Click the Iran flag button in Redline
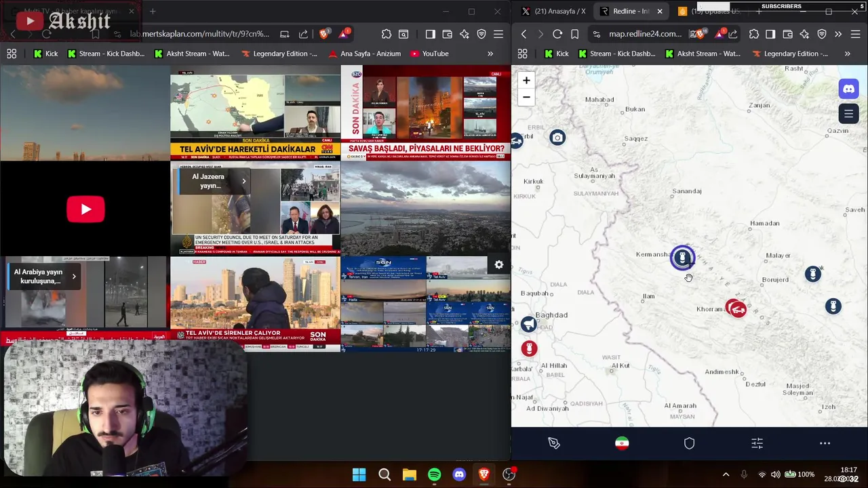868x488 pixels. pos(622,443)
